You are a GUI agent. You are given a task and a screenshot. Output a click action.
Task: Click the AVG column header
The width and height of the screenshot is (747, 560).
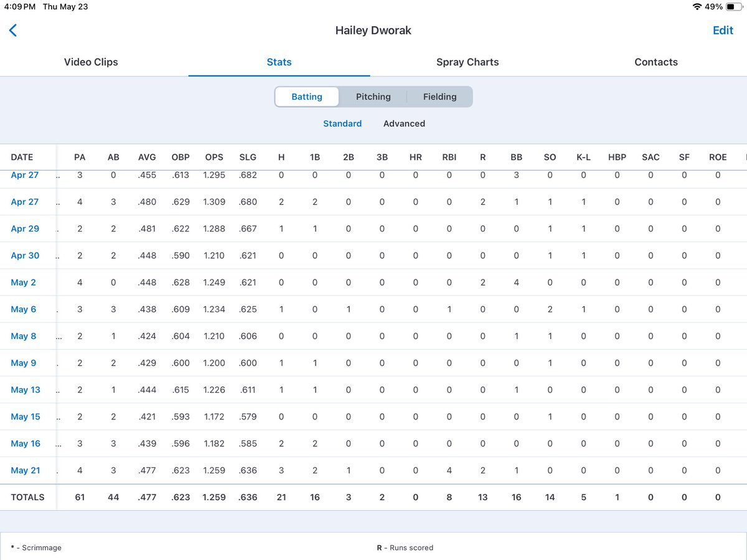point(147,157)
